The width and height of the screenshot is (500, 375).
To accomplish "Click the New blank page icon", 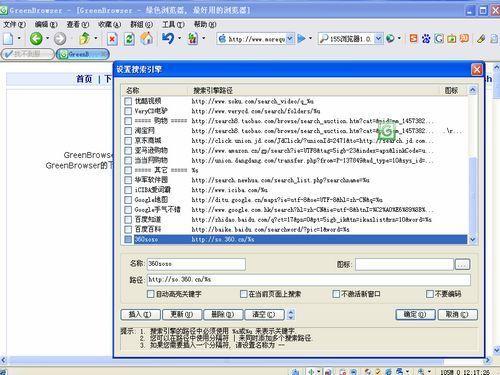I will pos(8,39).
